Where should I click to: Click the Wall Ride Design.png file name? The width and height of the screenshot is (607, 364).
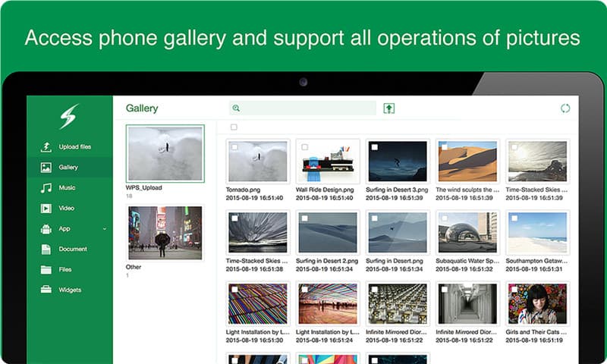(x=325, y=190)
